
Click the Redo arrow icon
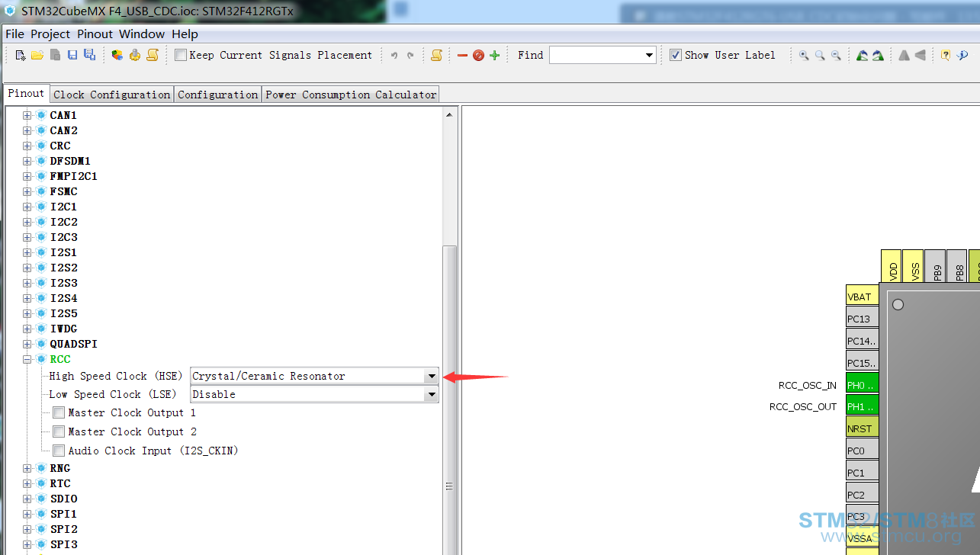point(410,55)
